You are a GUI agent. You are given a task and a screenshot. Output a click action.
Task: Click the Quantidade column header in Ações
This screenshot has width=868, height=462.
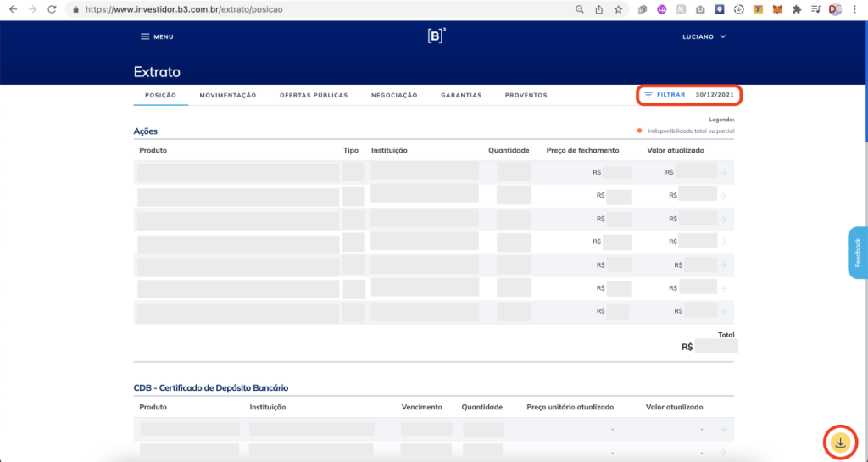point(509,151)
